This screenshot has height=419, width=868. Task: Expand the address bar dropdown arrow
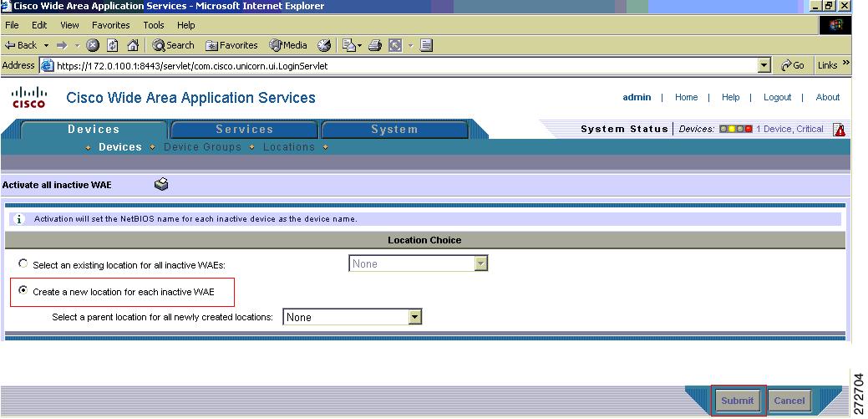coord(764,65)
